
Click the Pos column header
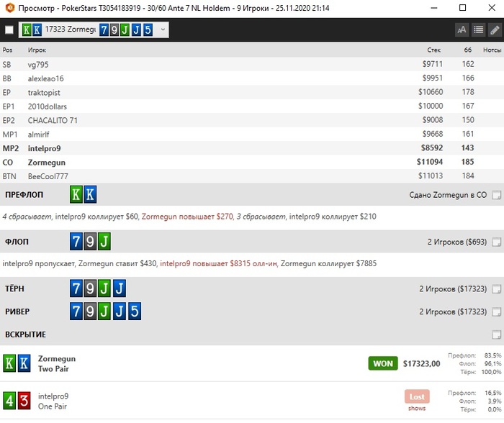click(x=7, y=50)
